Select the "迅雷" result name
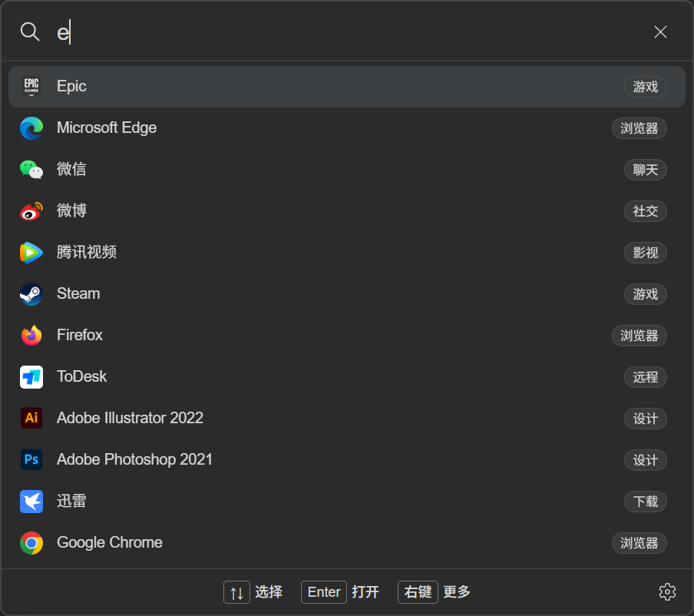The width and height of the screenshot is (694, 616). pos(71,501)
